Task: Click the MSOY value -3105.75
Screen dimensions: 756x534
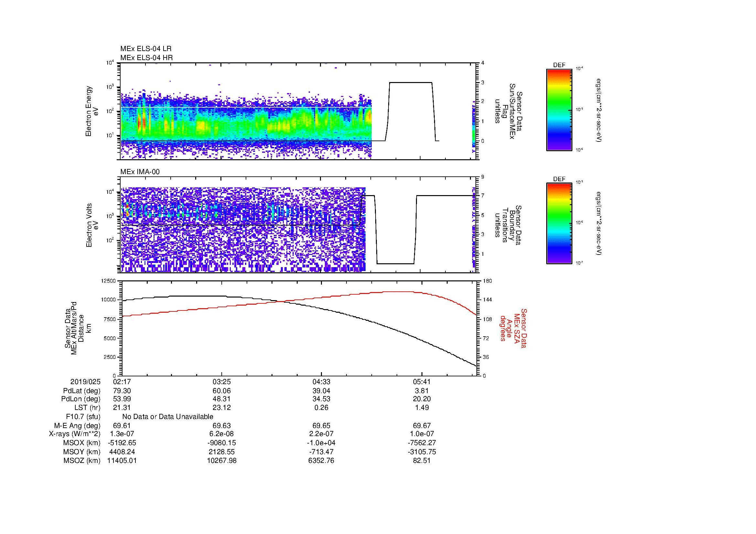Action: tap(422, 452)
